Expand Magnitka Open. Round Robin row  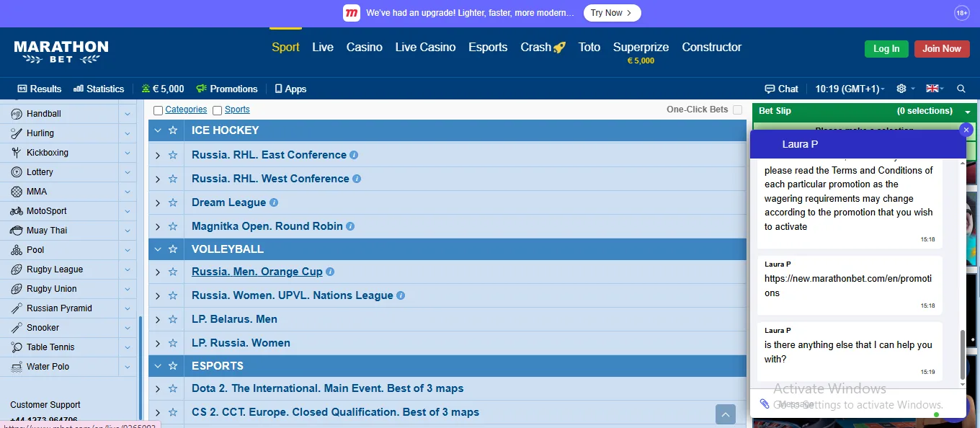pyautogui.click(x=158, y=226)
